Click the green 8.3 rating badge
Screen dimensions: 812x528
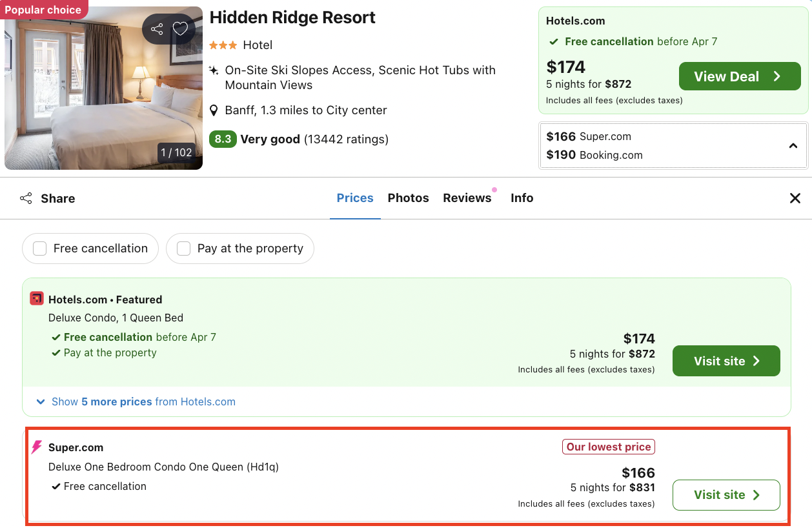[x=223, y=139]
